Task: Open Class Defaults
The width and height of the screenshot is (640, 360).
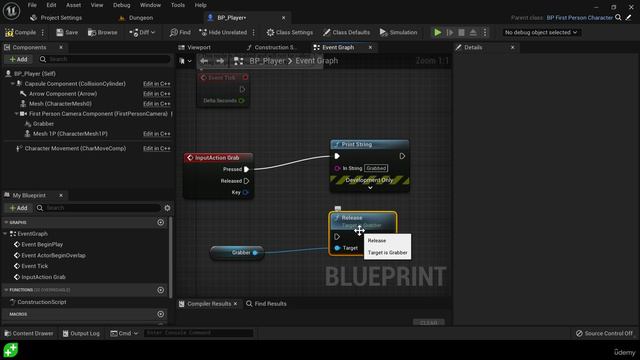Action: 346,32
